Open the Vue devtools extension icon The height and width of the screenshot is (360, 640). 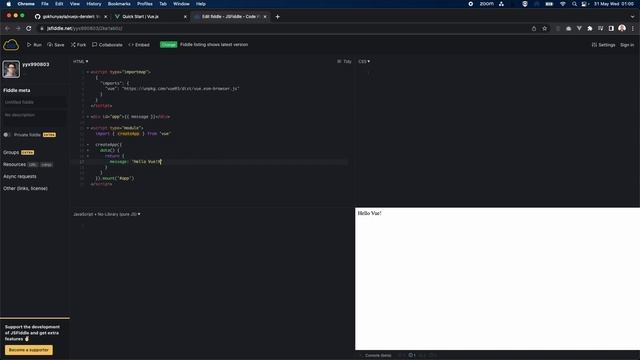[579, 29]
